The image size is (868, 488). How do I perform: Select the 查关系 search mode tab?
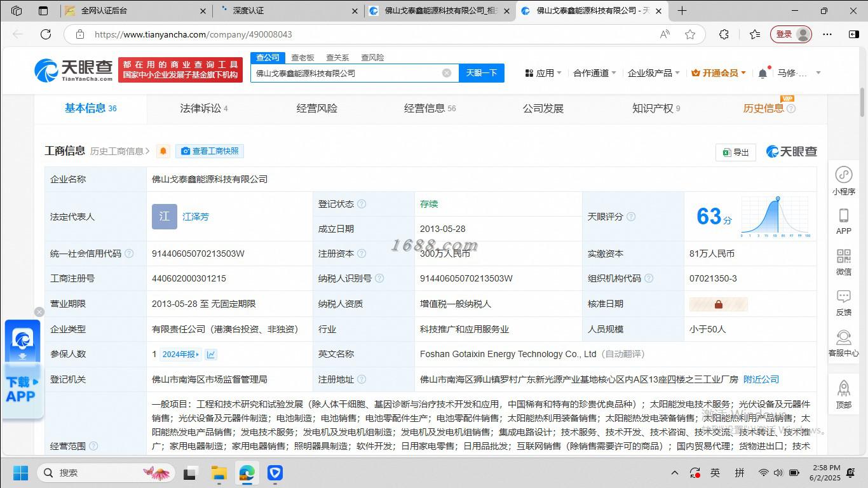pos(337,57)
